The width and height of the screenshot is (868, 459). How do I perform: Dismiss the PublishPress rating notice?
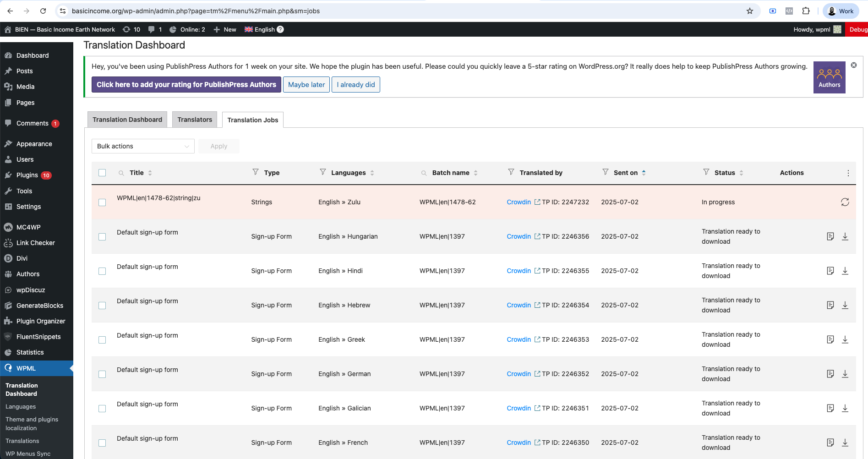coord(854,65)
